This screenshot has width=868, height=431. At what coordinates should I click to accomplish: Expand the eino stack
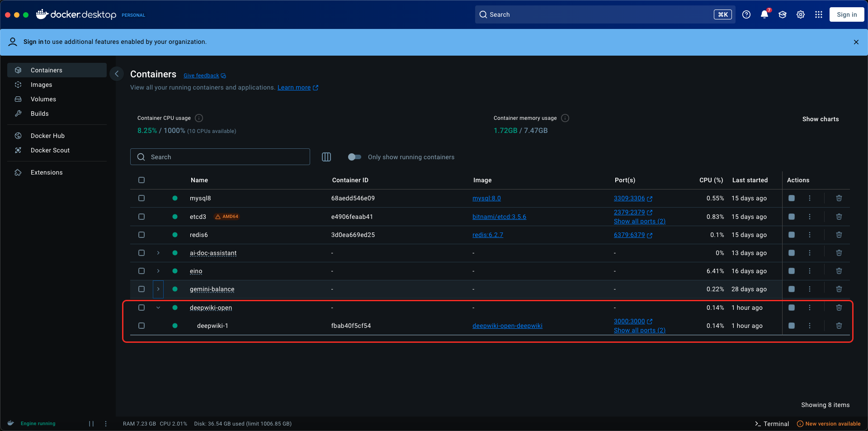pyautogui.click(x=158, y=271)
